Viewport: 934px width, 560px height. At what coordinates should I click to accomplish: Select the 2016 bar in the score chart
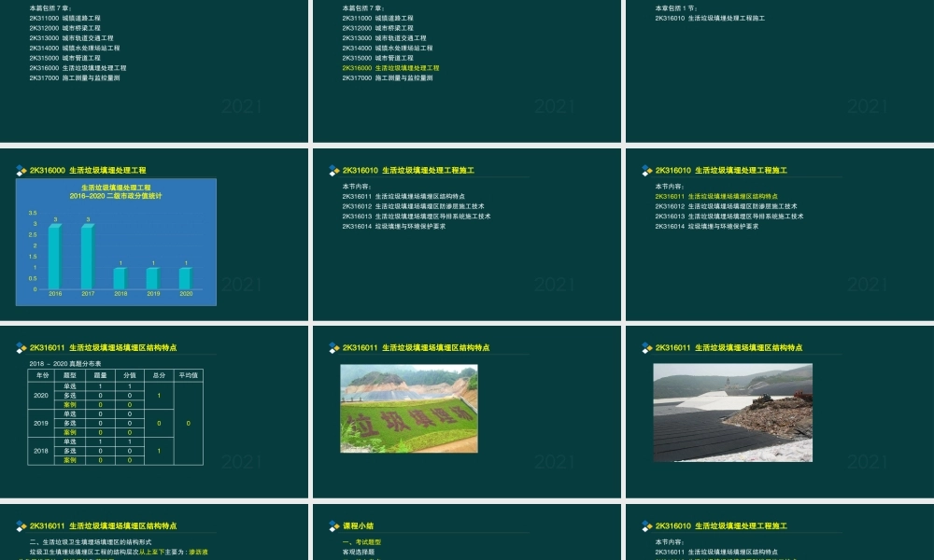click(55, 257)
